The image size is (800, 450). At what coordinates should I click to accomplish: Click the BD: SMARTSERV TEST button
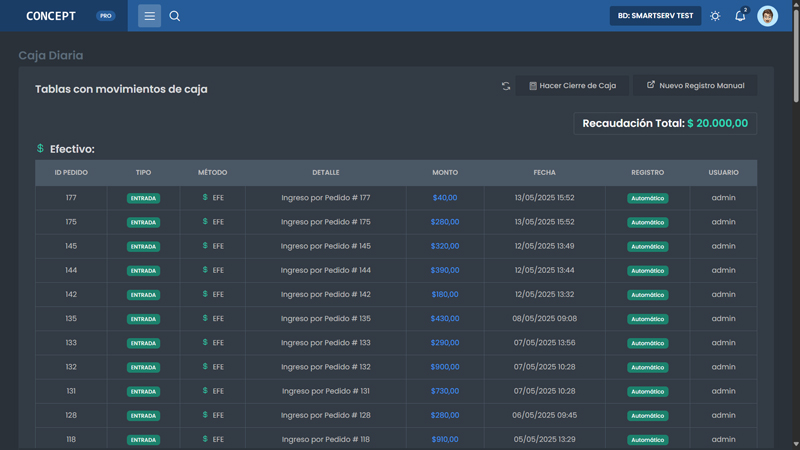pyautogui.click(x=655, y=16)
